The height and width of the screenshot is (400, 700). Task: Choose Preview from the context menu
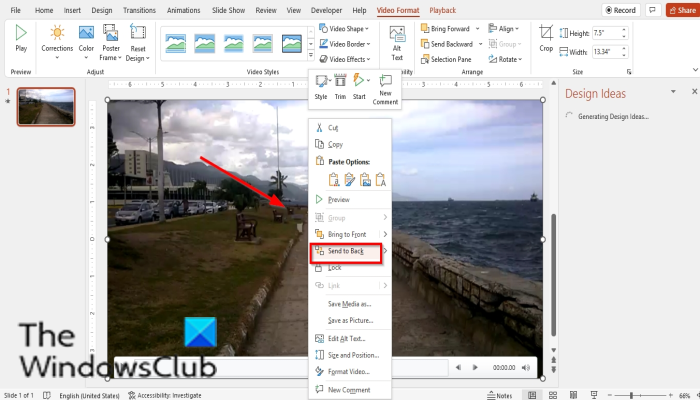[350, 200]
